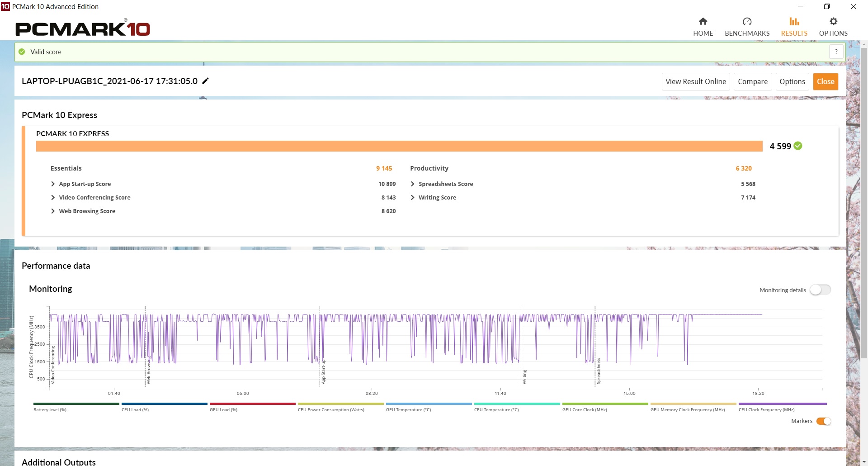Click the Compare button
868x466 pixels.
click(x=752, y=81)
